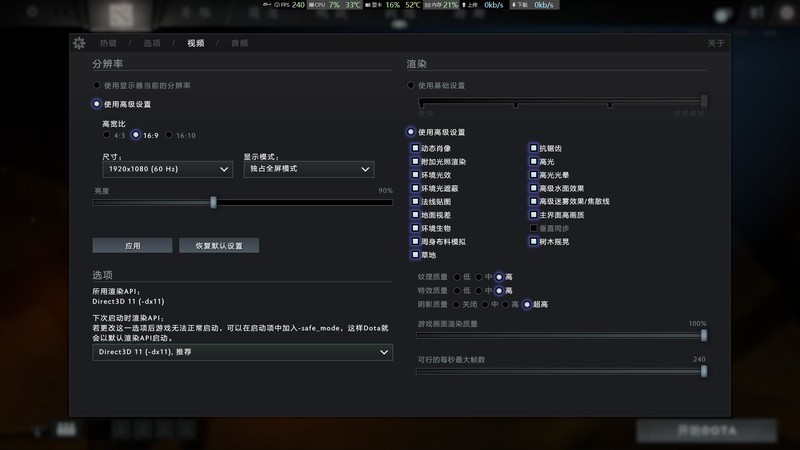The width and height of the screenshot is (800, 450).
Task: Open the 显示模式 独占全屏模式 dropdown
Action: [x=309, y=169]
